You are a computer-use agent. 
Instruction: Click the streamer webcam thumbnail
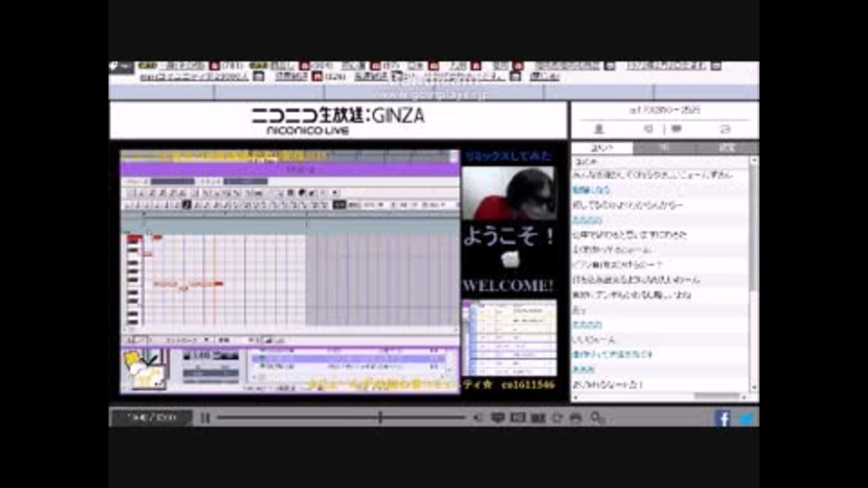click(508, 193)
